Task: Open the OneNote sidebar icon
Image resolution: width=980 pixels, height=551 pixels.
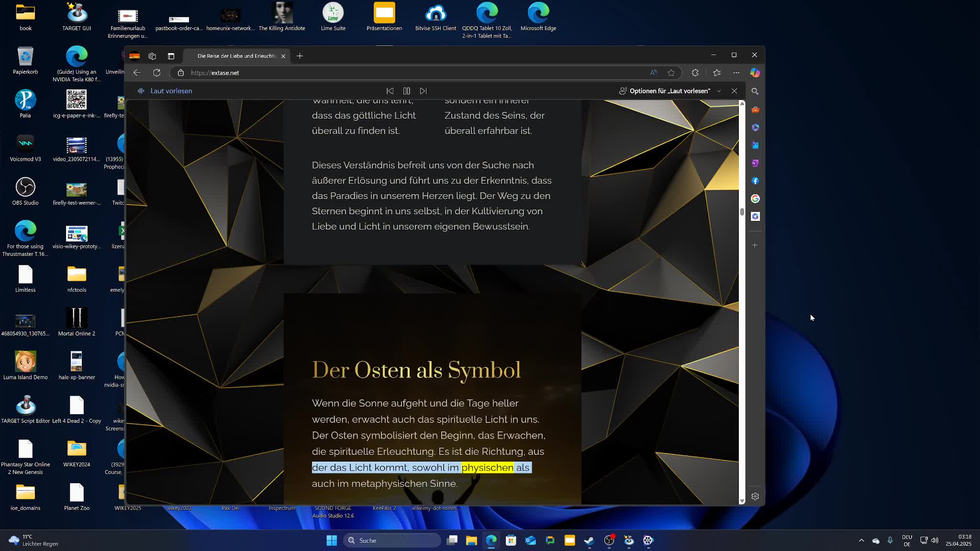Action: pyautogui.click(x=755, y=163)
